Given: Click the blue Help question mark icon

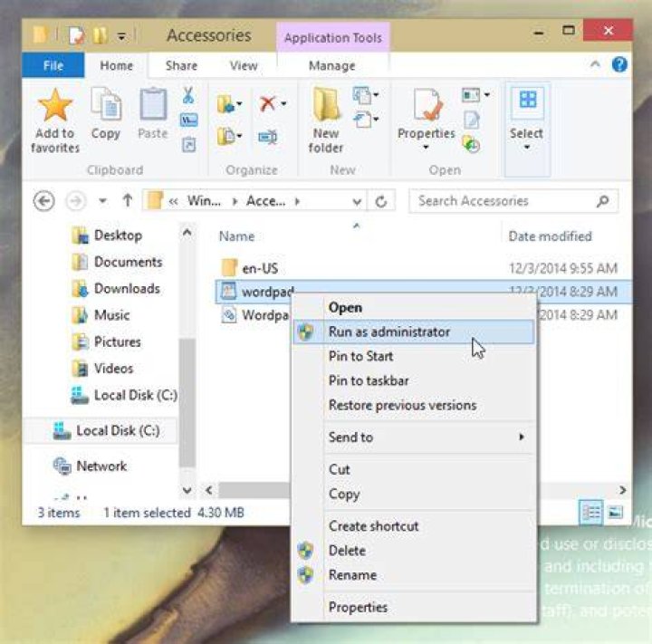Looking at the screenshot, I should tap(619, 64).
